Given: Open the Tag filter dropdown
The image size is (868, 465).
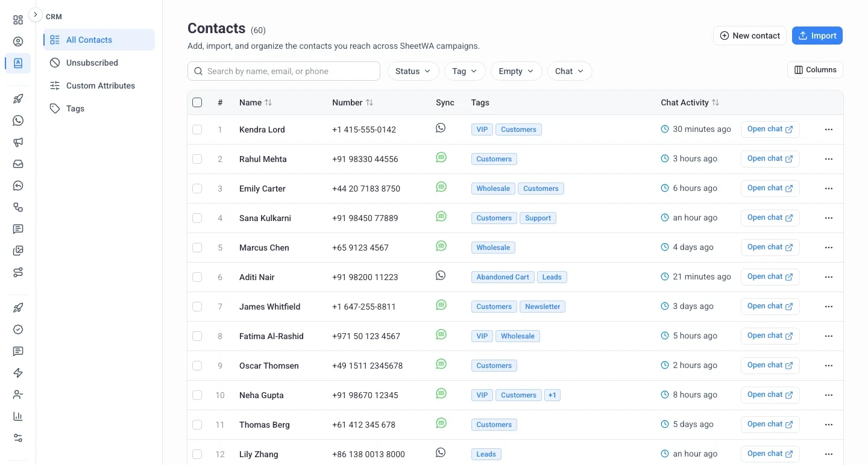Looking at the screenshot, I should tap(465, 71).
